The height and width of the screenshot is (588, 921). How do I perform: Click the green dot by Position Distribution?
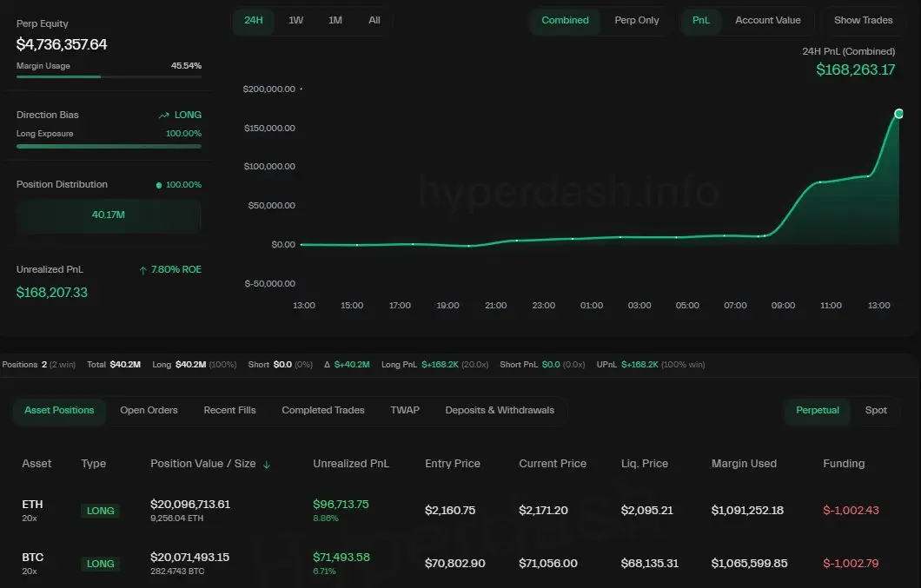158,185
